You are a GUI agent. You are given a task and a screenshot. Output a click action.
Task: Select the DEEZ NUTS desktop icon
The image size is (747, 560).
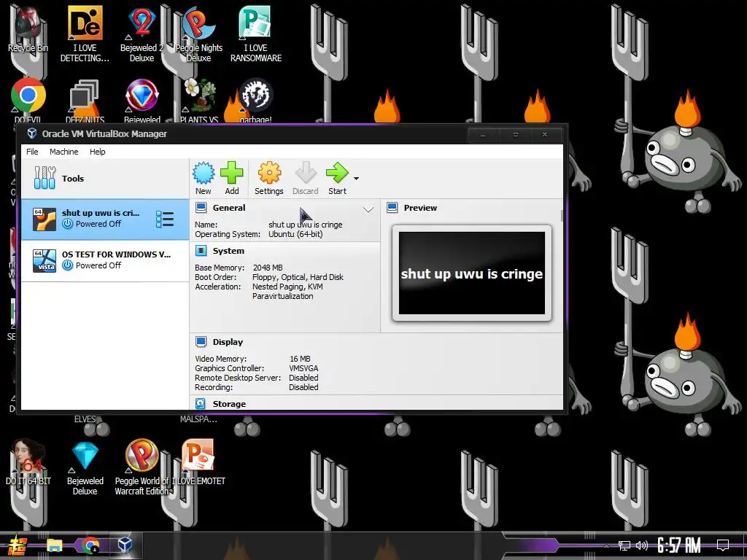[85, 100]
